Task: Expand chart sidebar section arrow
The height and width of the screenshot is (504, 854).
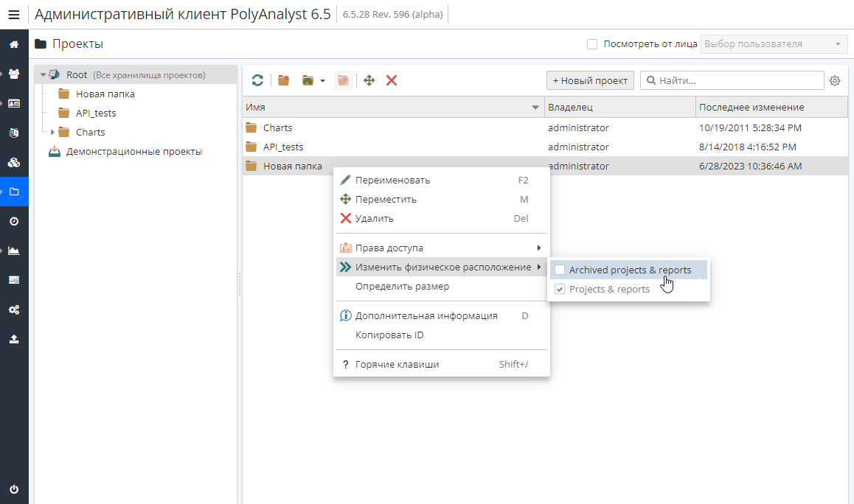Action: pos(2,251)
